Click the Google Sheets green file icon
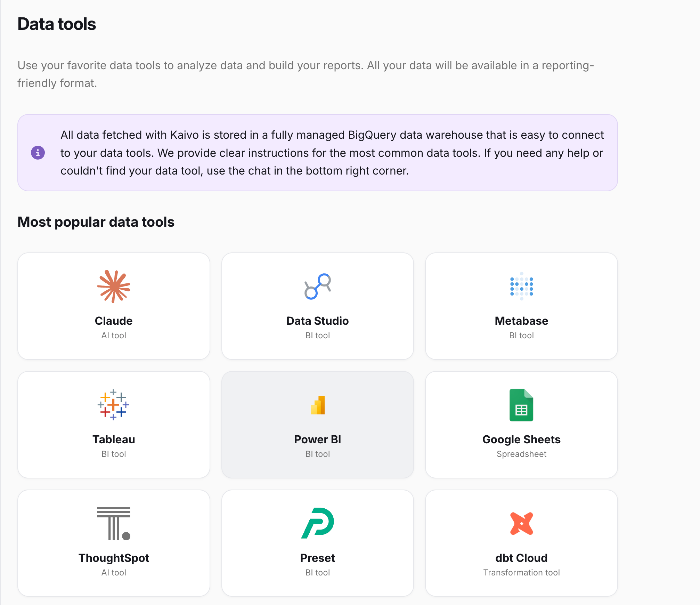 tap(521, 405)
